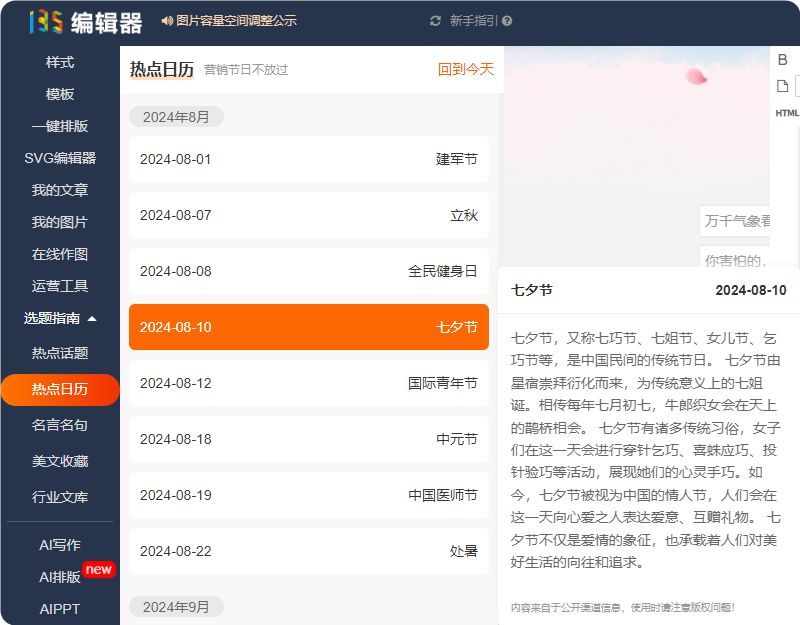This screenshot has height=625, width=800.
Task: Open the 样式 sidebar menu
Action: click(60, 62)
